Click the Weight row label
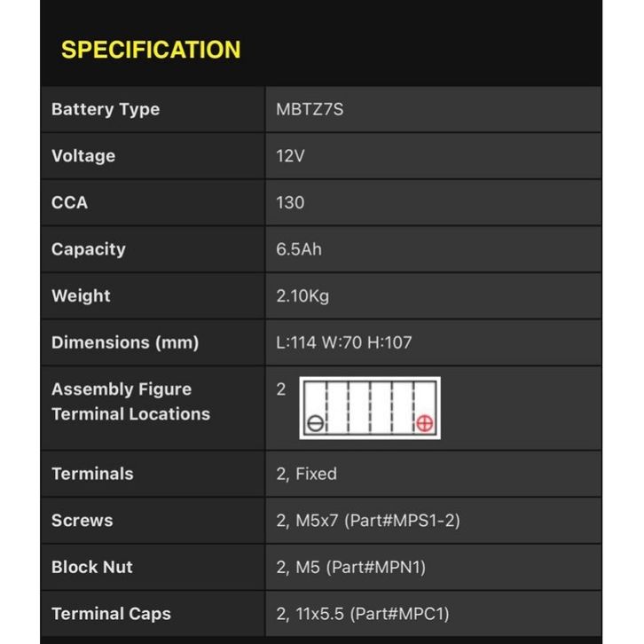Viewport: 644px width, 644px height. click(x=81, y=295)
